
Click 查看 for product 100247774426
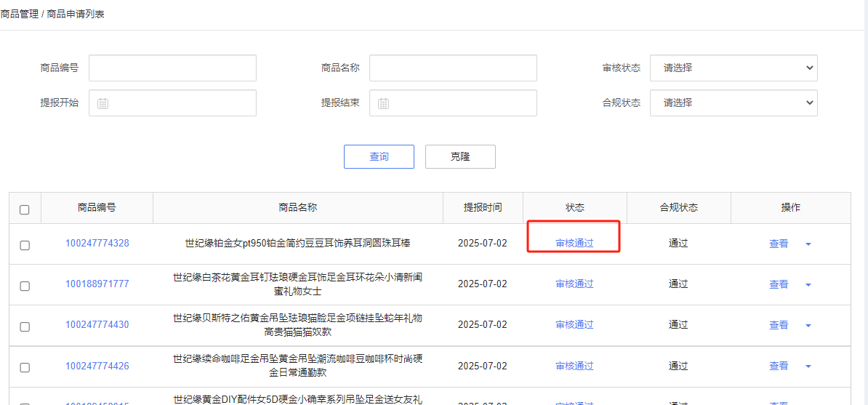[778, 366]
